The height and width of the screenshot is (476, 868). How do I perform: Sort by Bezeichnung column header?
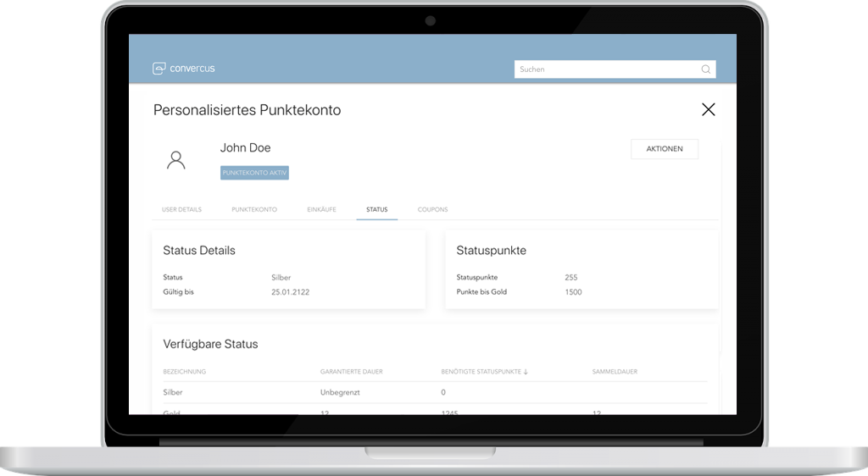point(184,372)
